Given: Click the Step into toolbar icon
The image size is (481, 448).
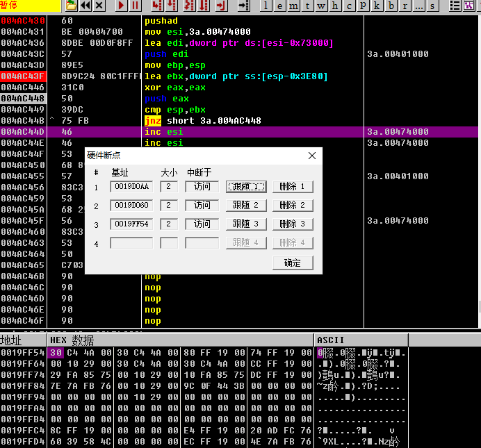Looking at the screenshot, I should click(x=157, y=6).
